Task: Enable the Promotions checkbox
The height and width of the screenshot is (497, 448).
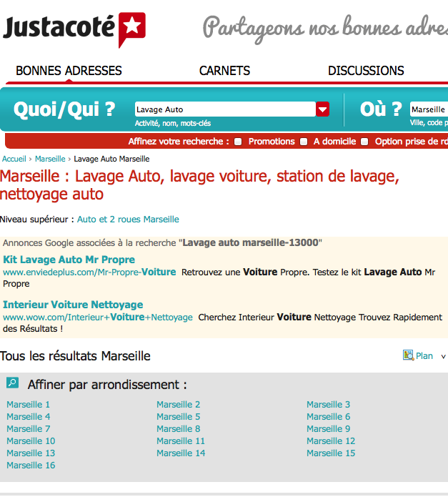Action: coord(239,142)
